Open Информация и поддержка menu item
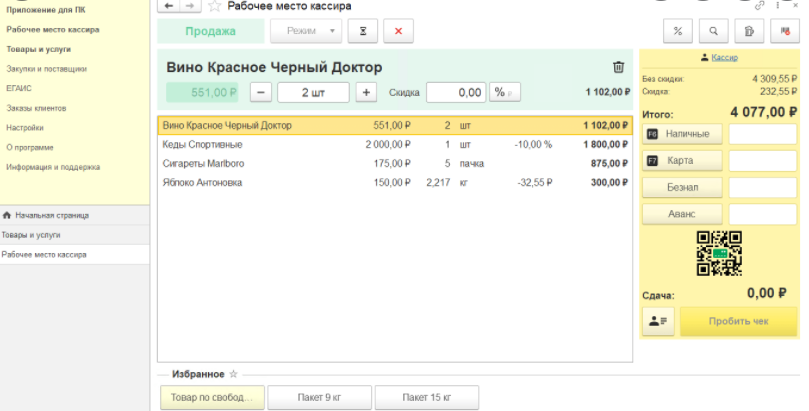This screenshot has width=809, height=411. [53, 167]
